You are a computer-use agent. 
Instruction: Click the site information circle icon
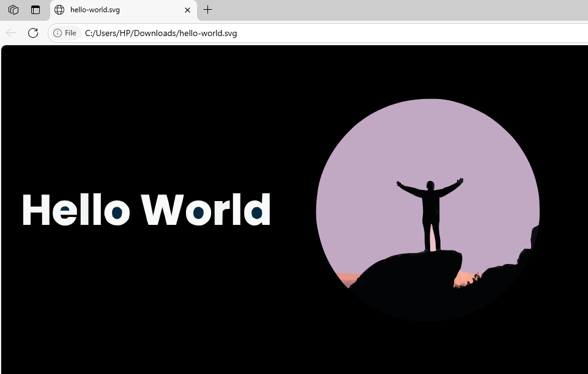(58, 33)
